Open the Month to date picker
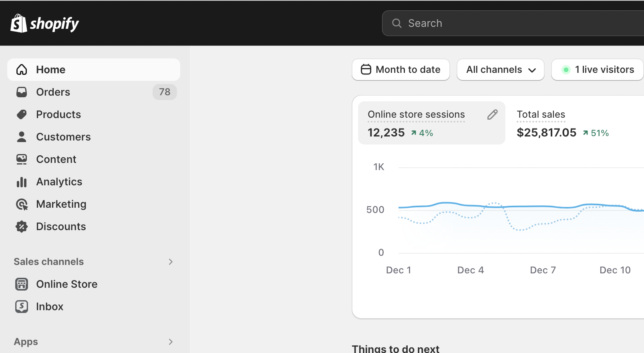 pyautogui.click(x=401, y=70)
